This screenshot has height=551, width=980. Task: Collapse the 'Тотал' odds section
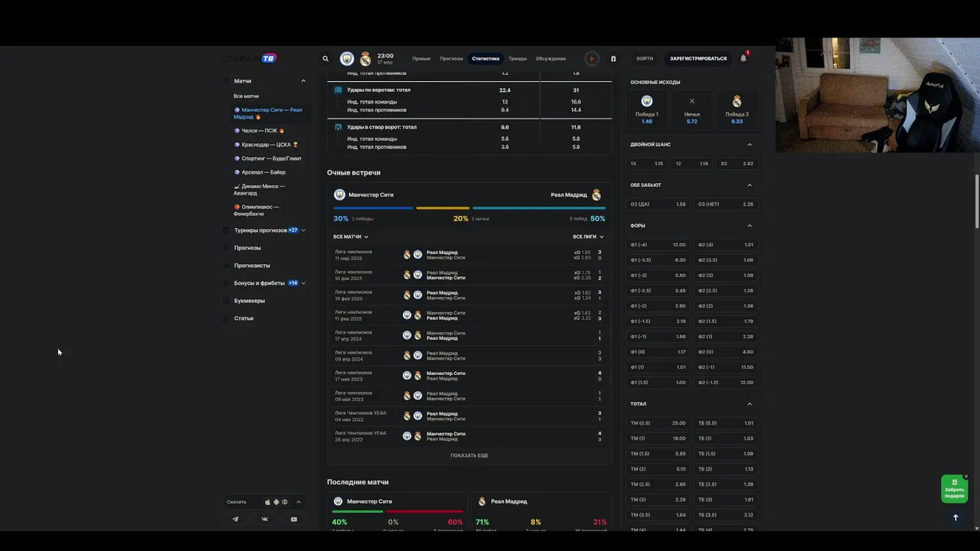point(750,404)
